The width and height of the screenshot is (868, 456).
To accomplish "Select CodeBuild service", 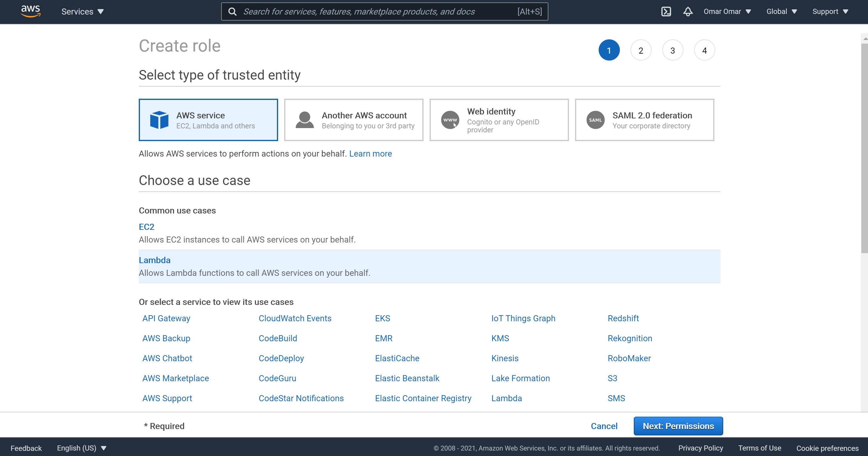I will pyautogui.click(x=278, y=338).
